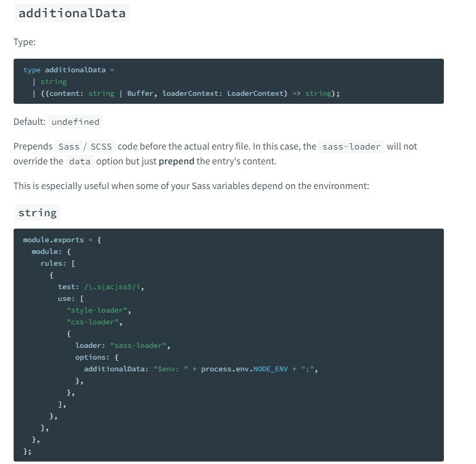Click the undefined default value code
476x464 pixels.
click(75, 122)
